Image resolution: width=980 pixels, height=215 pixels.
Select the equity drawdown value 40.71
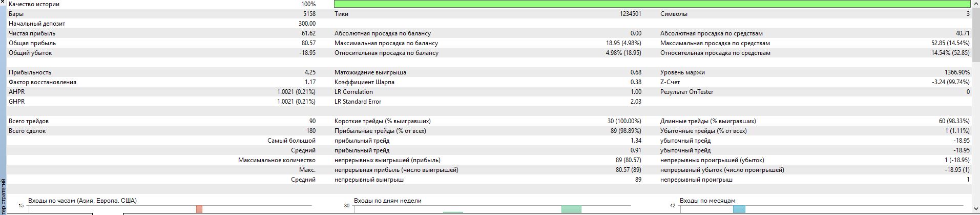963,33
